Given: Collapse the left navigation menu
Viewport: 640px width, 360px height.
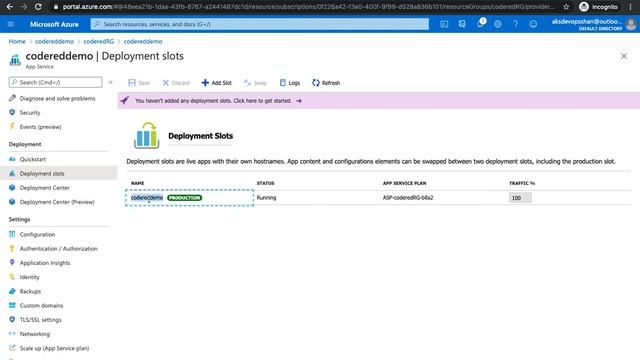Looking at the screenshot, I should click(x=110, y=82).
